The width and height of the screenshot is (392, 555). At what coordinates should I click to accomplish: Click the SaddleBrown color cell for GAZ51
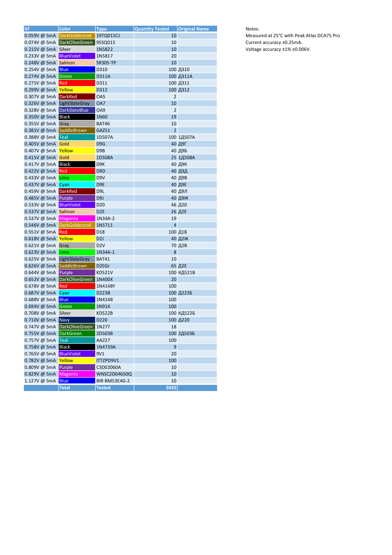click(x=77, y=130)
